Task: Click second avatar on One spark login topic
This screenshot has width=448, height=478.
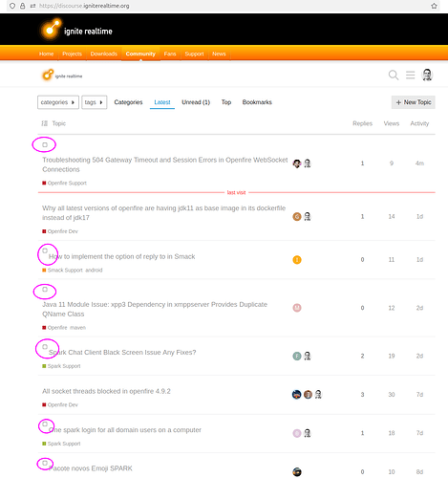Action: (x=308, y=433)
